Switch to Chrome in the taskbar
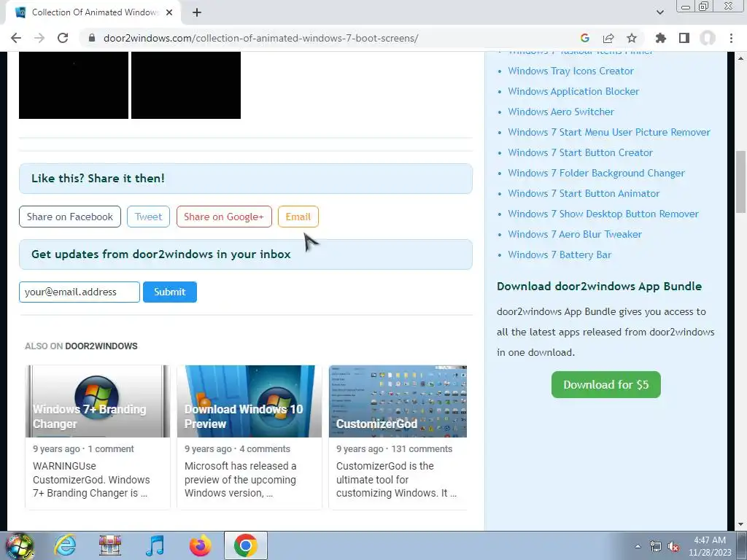Screen dimensions: 747x560 point(245,545)
